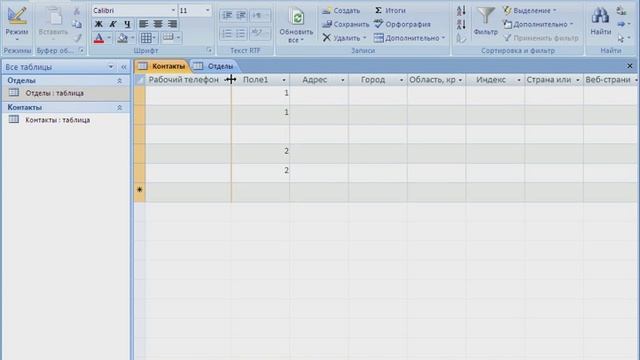Open Дополнительно filter options menu
Viewport: 640px width, 360px height.
[x=538, y=24]
